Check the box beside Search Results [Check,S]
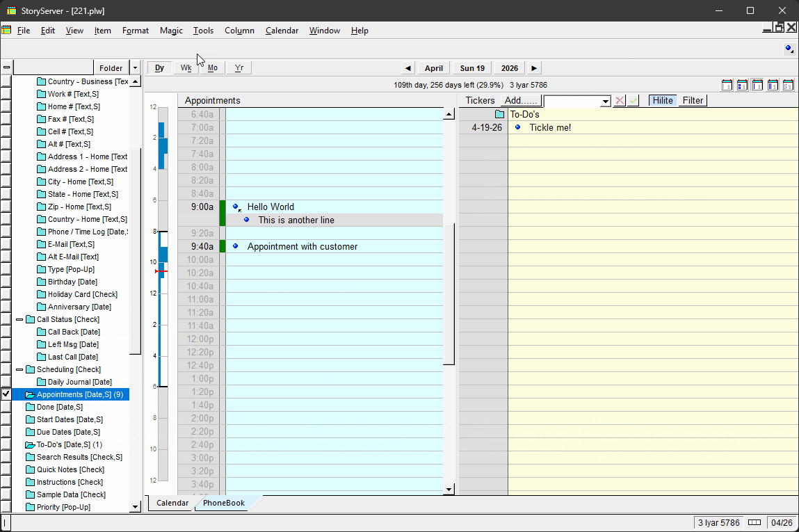The width and height of the screenshot is (799, 532). [x=6, y=457]
